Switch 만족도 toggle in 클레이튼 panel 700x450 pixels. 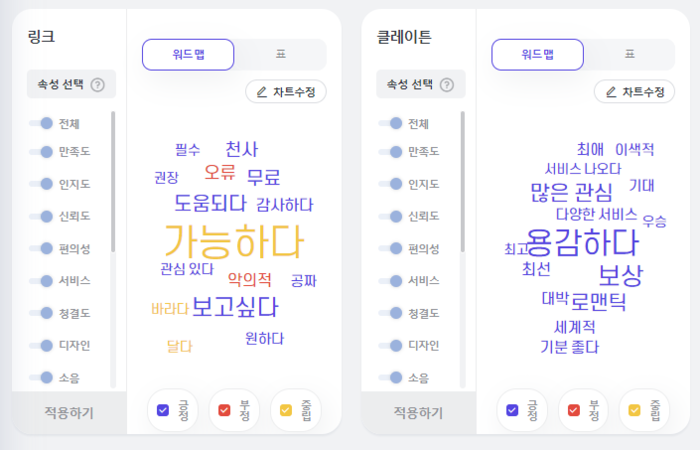pos(390,152)
